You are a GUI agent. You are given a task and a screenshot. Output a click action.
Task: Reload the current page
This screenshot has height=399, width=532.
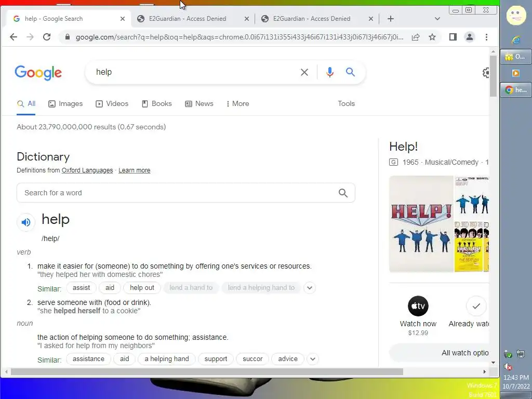[47, 37]
